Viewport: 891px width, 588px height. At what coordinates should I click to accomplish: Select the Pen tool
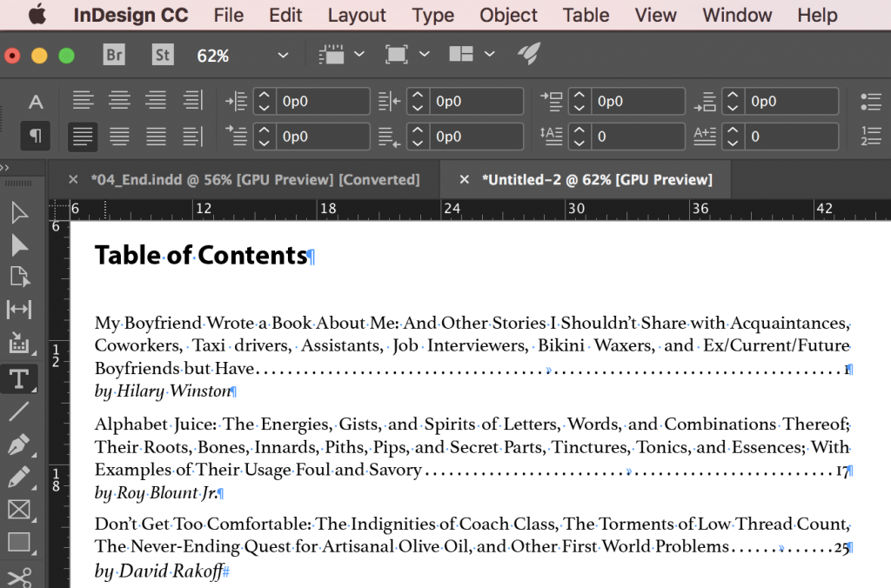[19, 444]
